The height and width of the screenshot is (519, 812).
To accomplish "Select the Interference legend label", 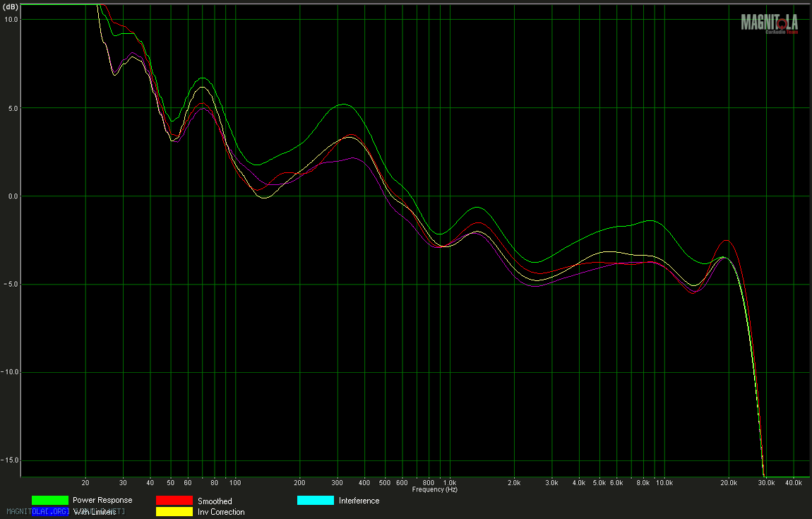I will pyautogui.click(x=359, y=501).
